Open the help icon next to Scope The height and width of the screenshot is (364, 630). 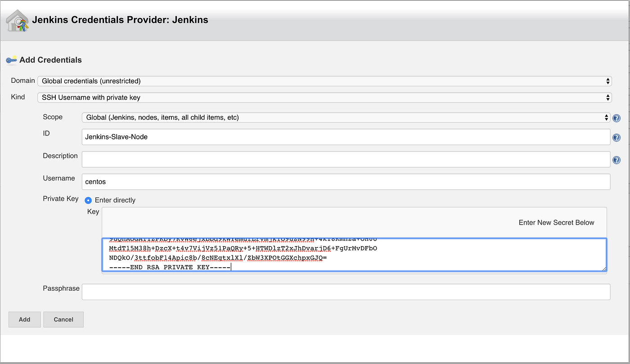coord(616,118)
